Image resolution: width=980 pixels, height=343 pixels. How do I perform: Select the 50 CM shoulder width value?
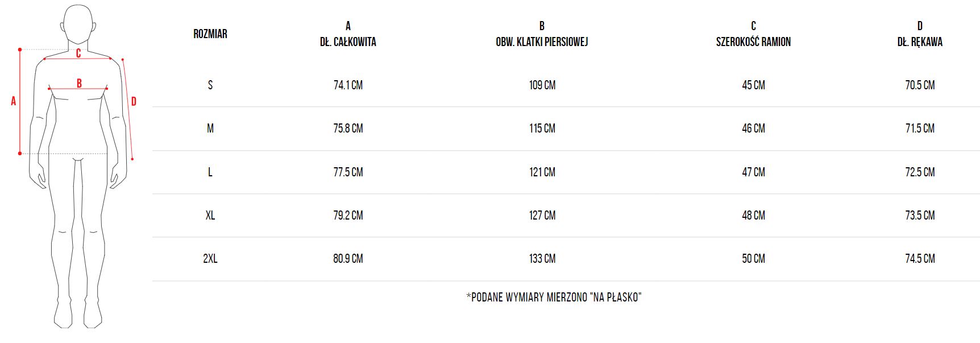pyautogui.click(x=753, y=259)
